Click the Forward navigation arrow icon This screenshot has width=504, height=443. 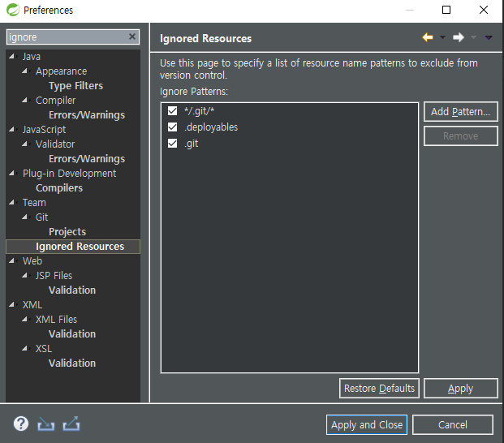459,37
